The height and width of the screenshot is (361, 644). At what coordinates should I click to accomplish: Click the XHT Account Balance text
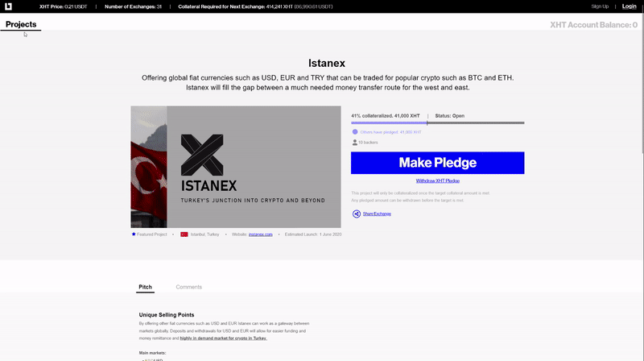click(x=593, y=25)
